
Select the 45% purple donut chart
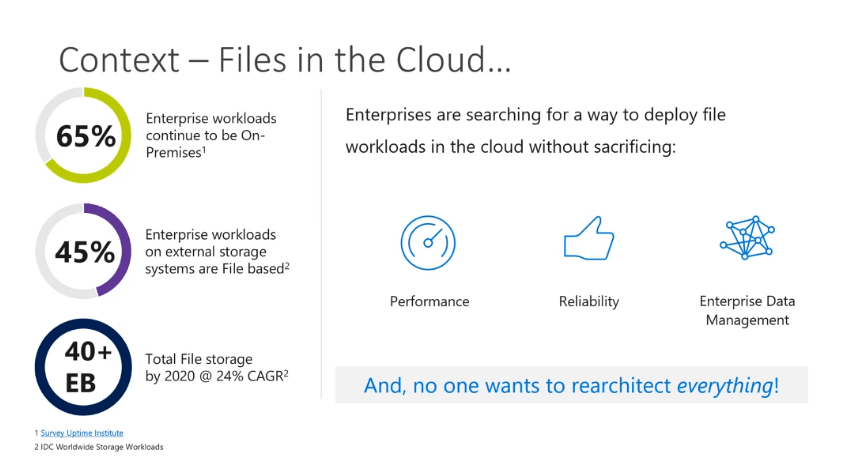pyautogui.click(x=84, y=251)
